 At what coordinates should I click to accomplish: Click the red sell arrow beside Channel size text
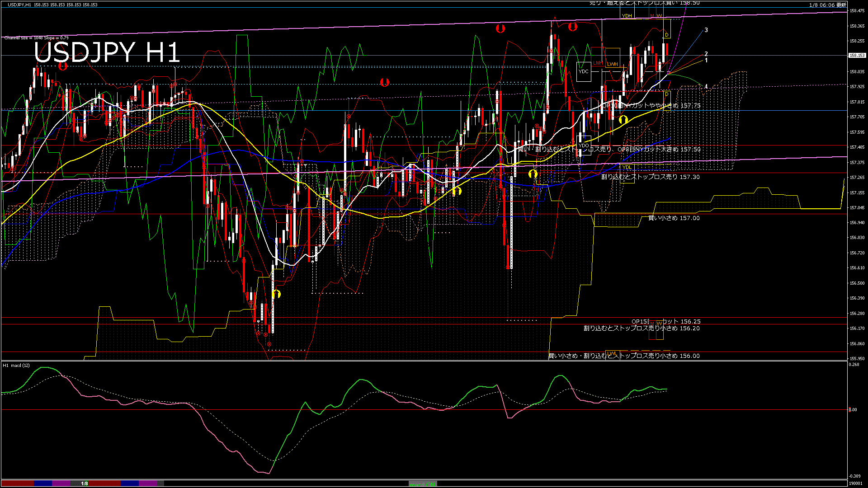(63, 67)
